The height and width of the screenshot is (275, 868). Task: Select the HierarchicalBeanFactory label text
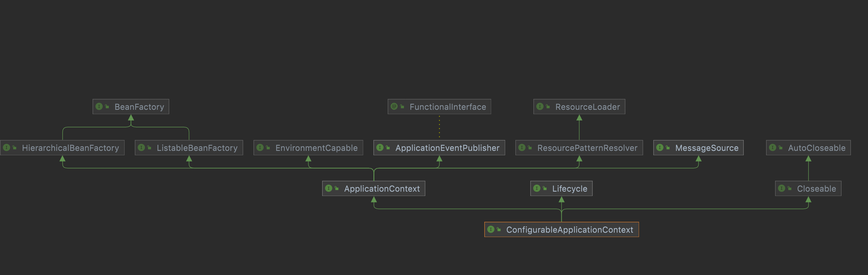[71, 148]
